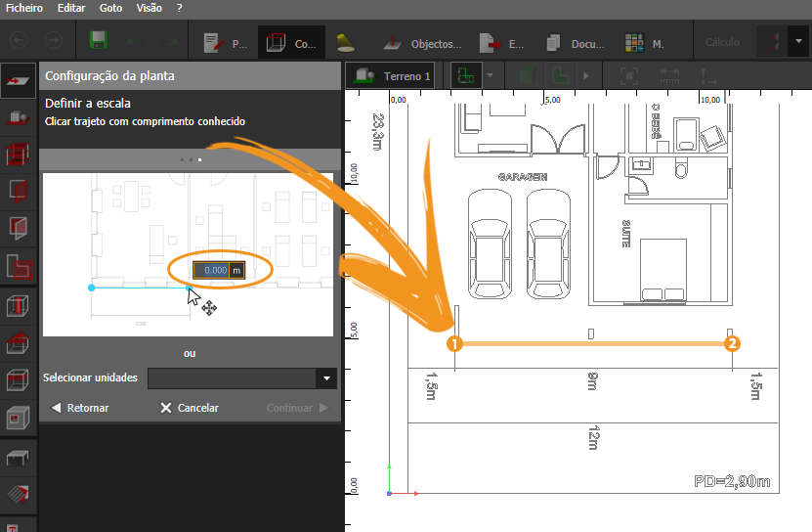Open the Objectos toolbar section
812x532 pixels.
[422, 43]
